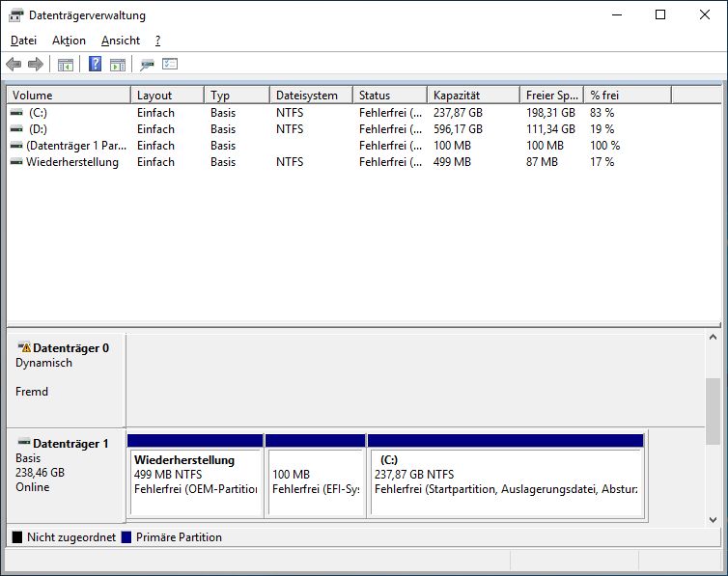Click the 19 % free cell
728x576 pixels.
(x=602, y=129)
